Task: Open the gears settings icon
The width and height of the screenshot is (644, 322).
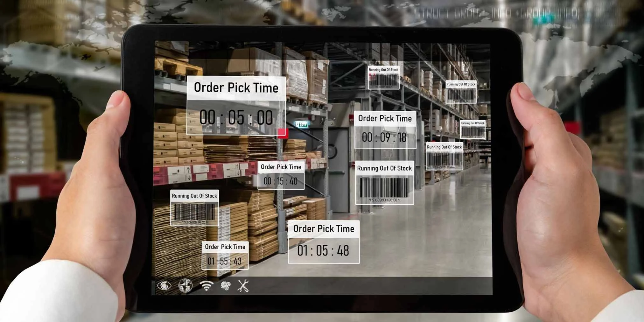Action: (225, 286)
